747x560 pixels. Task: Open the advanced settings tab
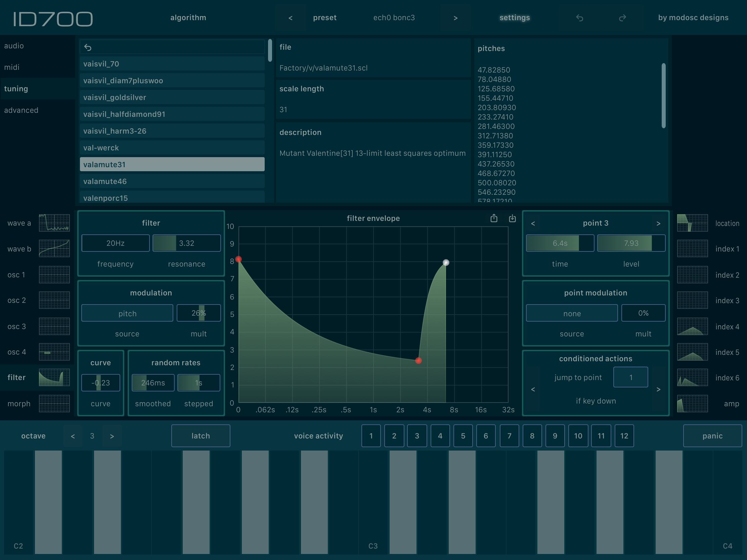(21, 110)
